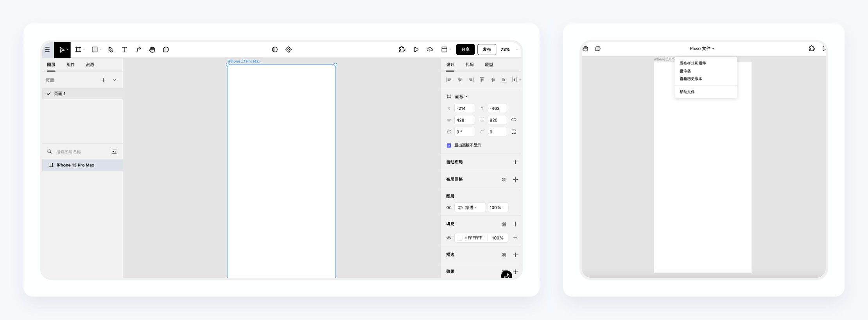Select the Pen tool

[111, 50]
